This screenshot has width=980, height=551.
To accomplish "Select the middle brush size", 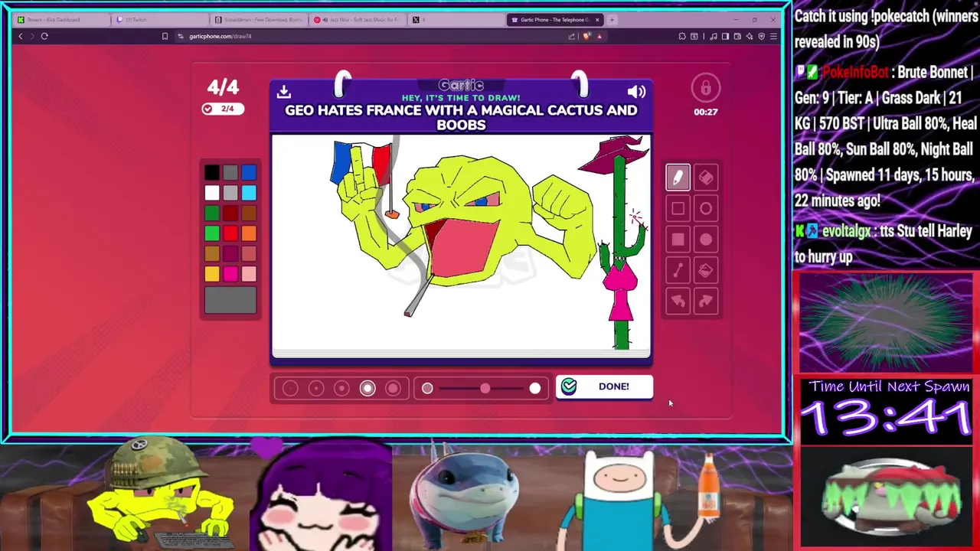I will point(342,389).
